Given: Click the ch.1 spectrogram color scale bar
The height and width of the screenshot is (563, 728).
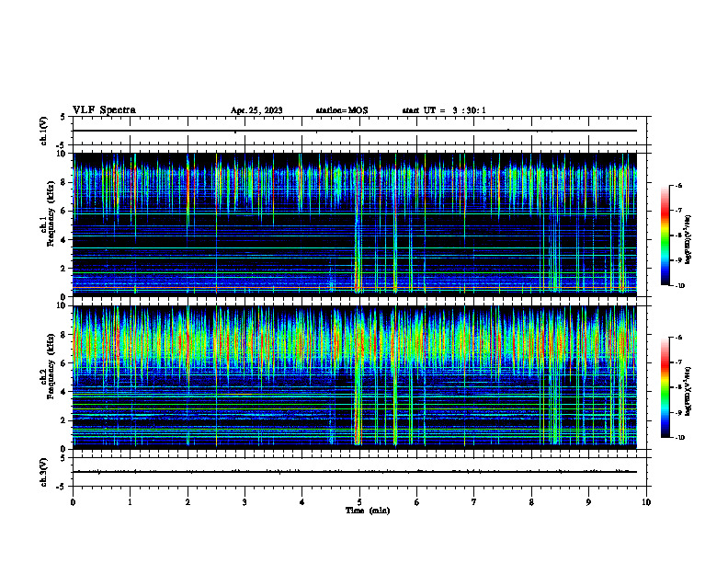Looking at the screenshot, I should [665, 236].
